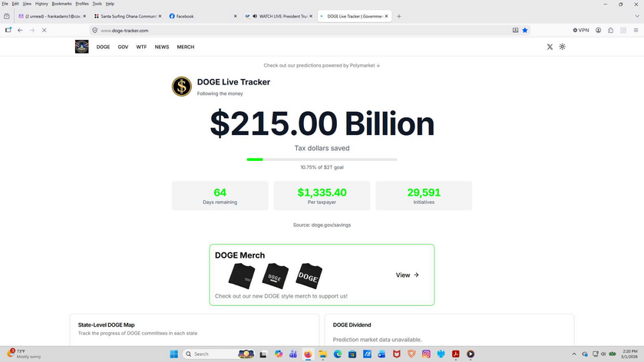Open the MERCH nav link
This screenshot has width=644, height=362.
coord(186,48)
